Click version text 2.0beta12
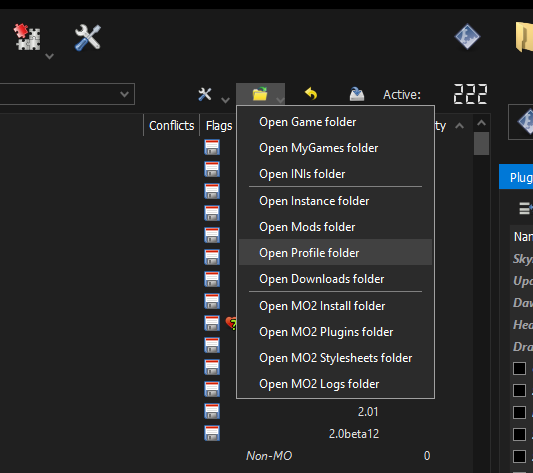The width and height of the screenshot is (533, 473). click(x=354, y=434)
